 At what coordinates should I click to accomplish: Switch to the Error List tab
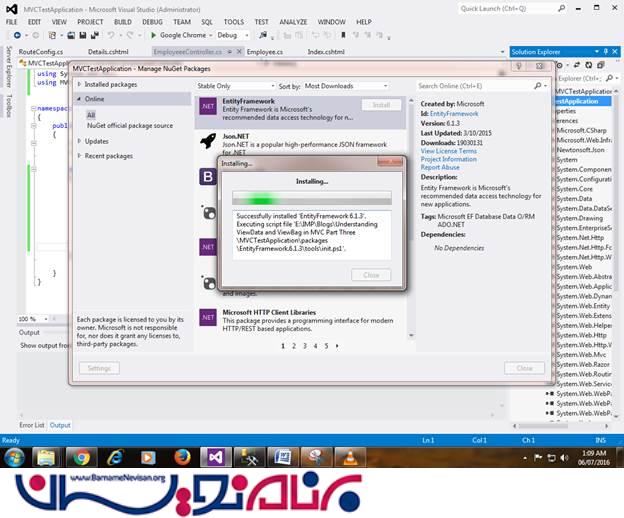pyautogui.click(x=32, y=425)
